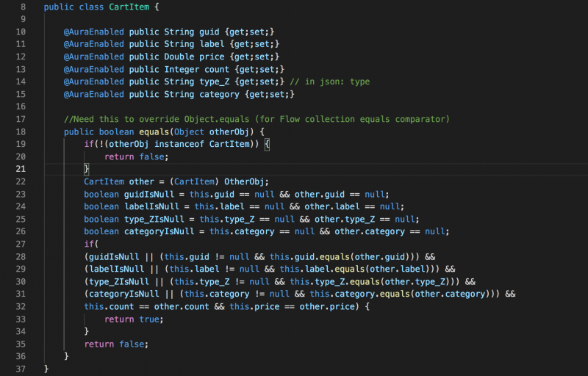Click 'return false' on line 20
The width and height of the screenshot is (588, 376).
137,157
